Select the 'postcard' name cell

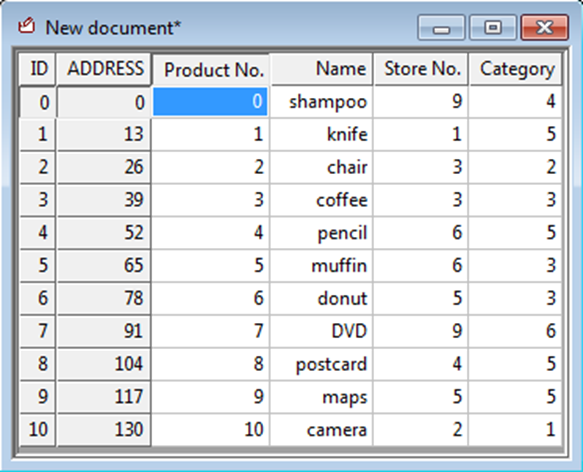click(x=321, y=364)
